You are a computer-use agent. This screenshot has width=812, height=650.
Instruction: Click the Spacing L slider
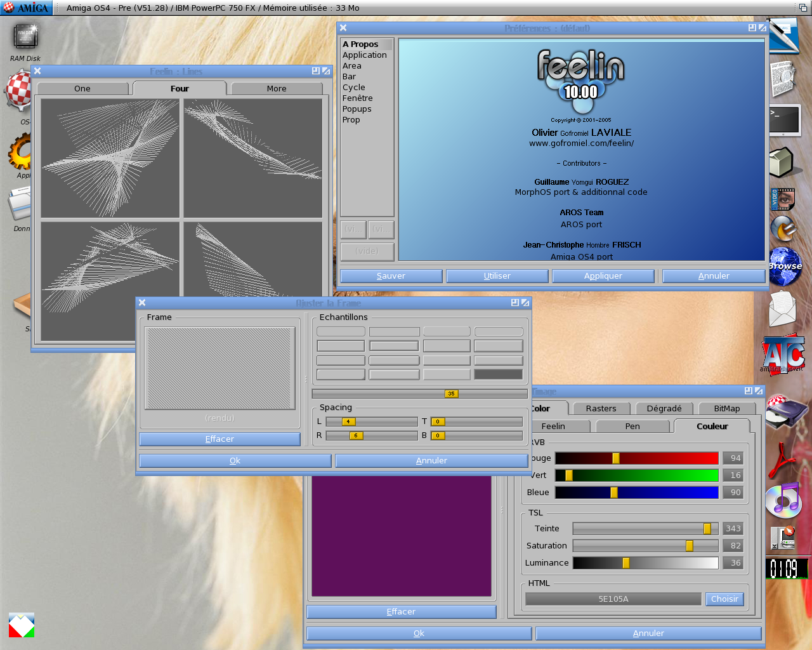(372, 421)
